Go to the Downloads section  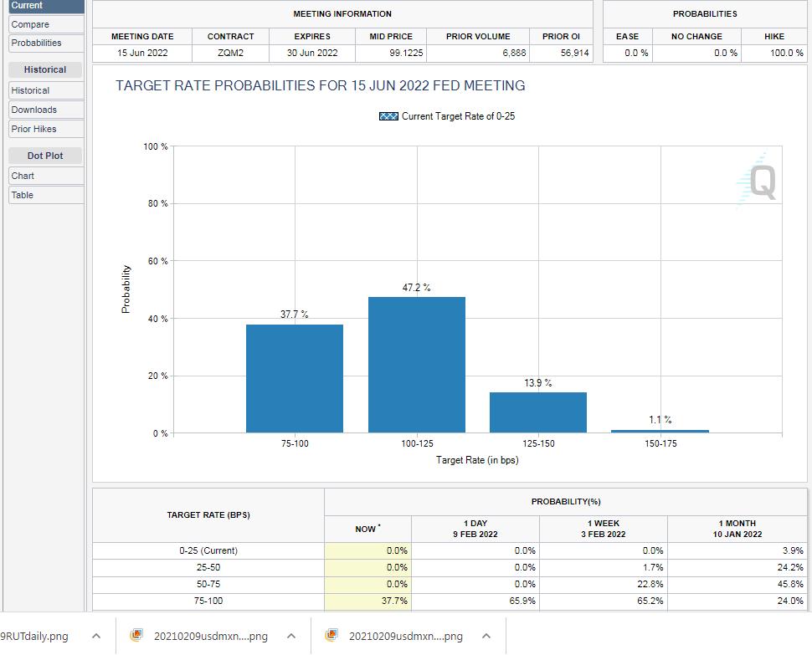click(45, 110)
